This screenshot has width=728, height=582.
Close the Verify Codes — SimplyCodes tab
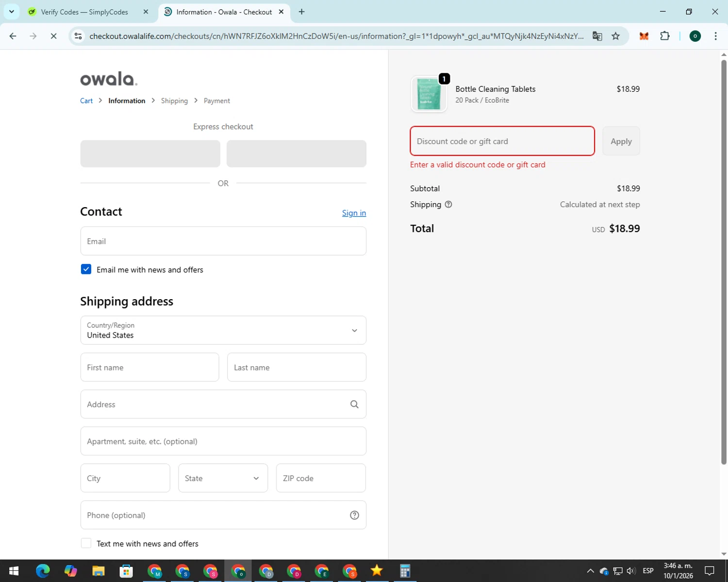coord(146,12)
